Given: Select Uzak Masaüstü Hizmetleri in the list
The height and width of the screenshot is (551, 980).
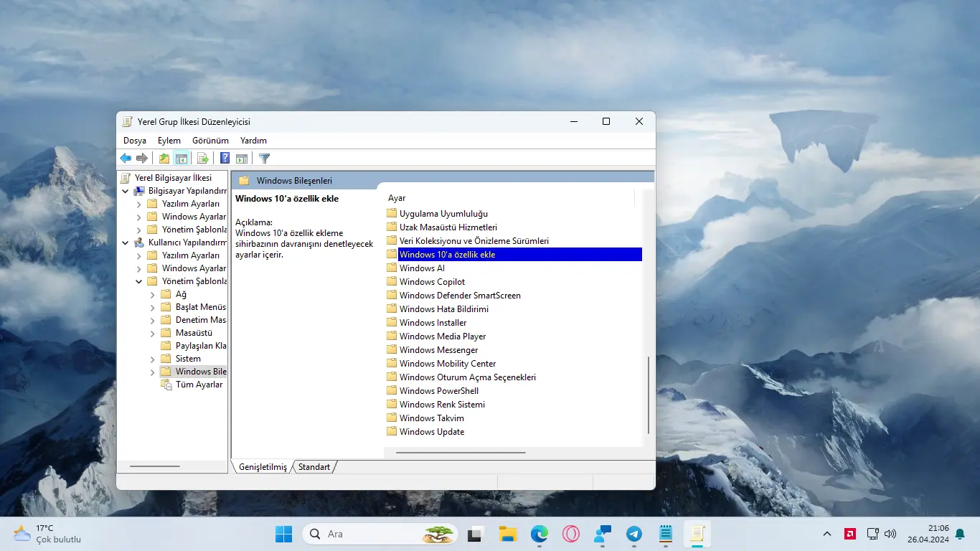Looking at the screenshot, I should [448, 227].
